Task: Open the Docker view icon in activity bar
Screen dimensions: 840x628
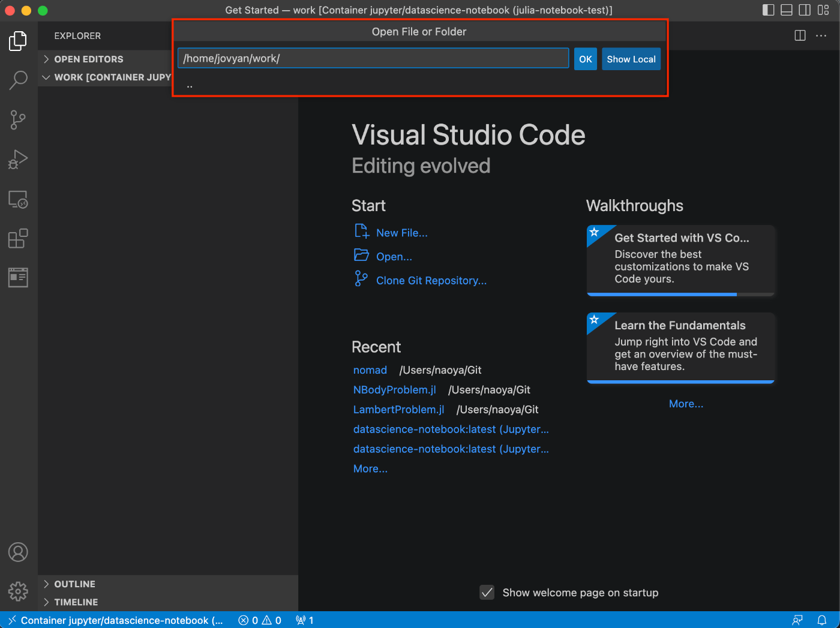Action: click(18, 277)
